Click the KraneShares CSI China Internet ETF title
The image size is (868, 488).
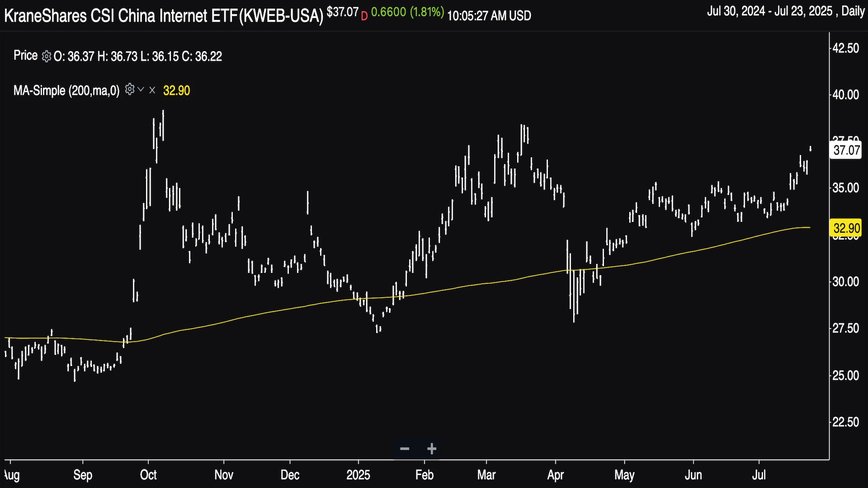[x=164, y=16]
